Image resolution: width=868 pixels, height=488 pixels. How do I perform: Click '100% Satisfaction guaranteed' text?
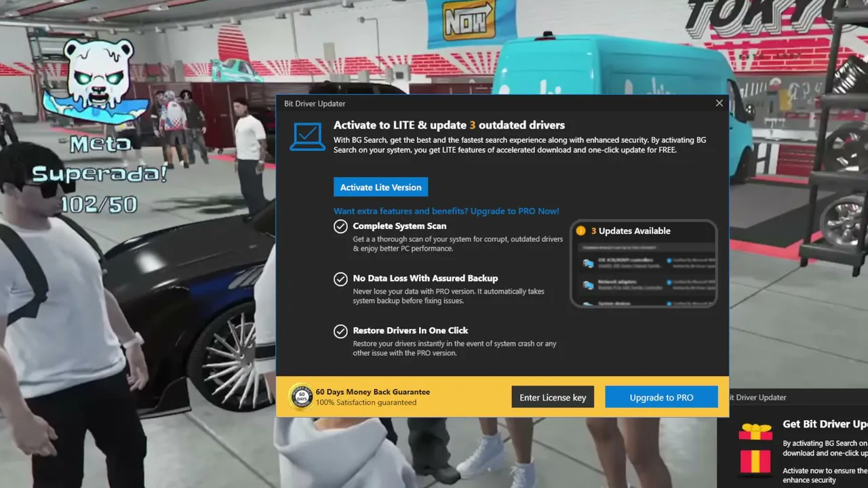pos(366,403)
